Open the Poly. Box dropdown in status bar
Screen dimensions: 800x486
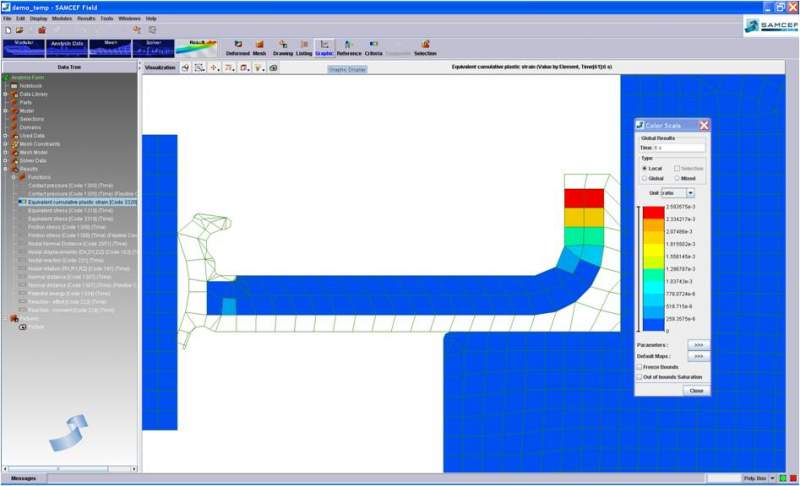[x=772, y=478]
